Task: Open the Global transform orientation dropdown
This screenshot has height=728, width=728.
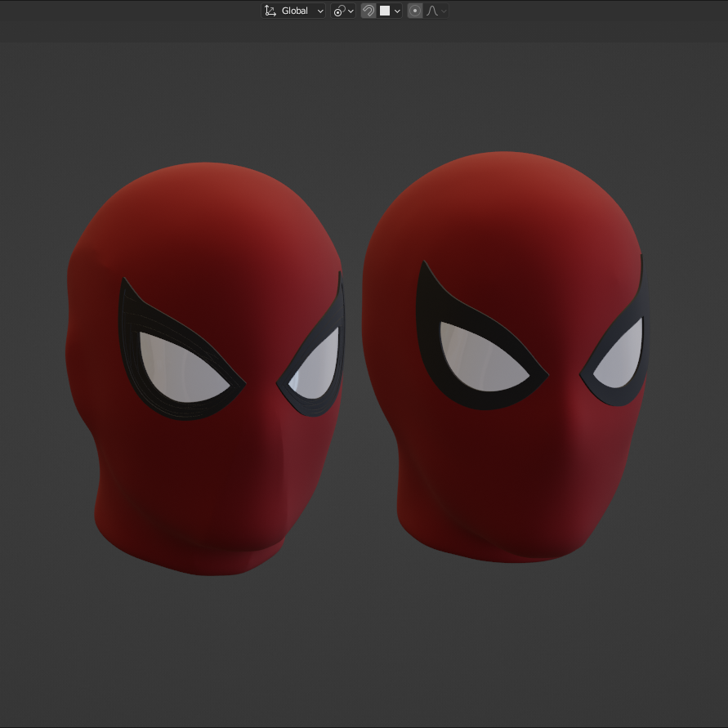Action: [x=293, y=11]
